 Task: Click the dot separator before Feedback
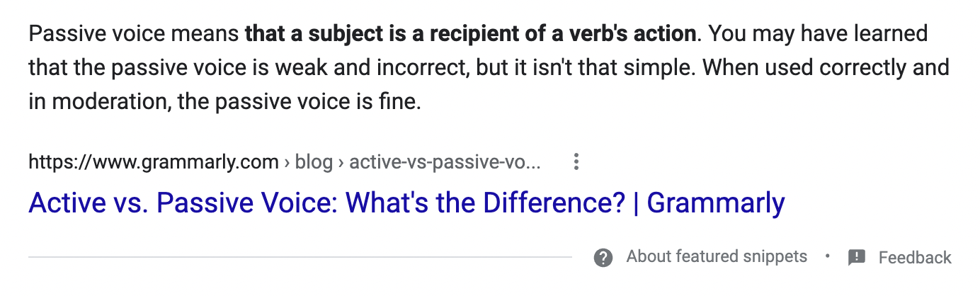[x=827, y=256]
